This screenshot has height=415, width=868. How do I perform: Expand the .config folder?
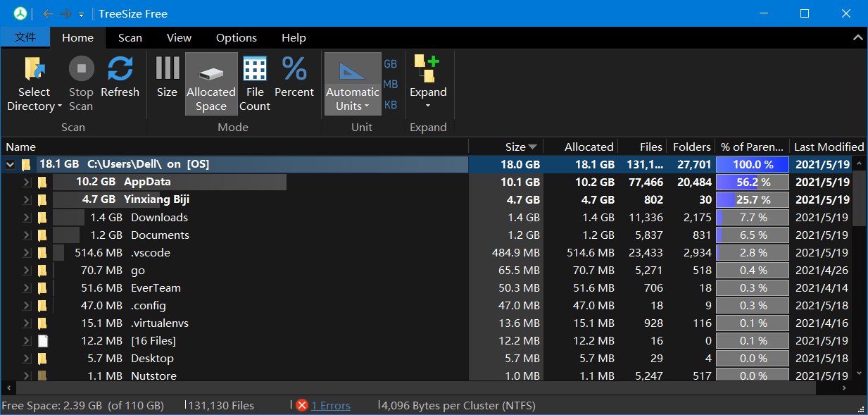(26, 306)
